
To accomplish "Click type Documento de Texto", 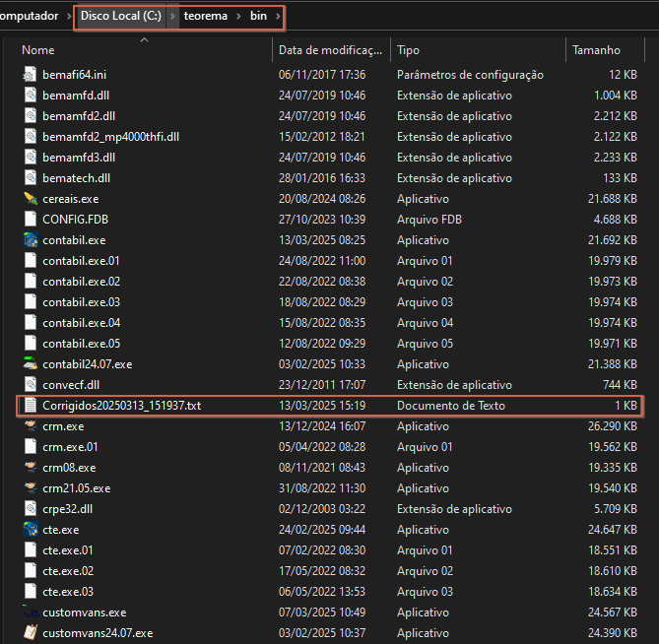I will point(451,406).
